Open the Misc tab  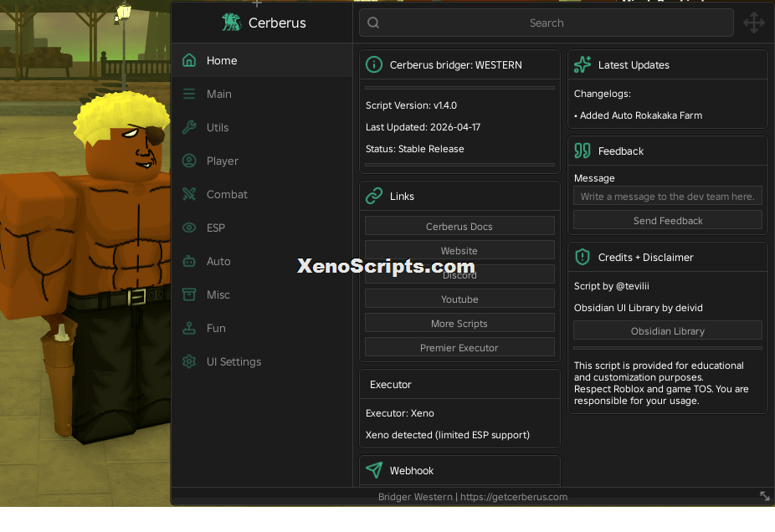[x=262, y=295]
